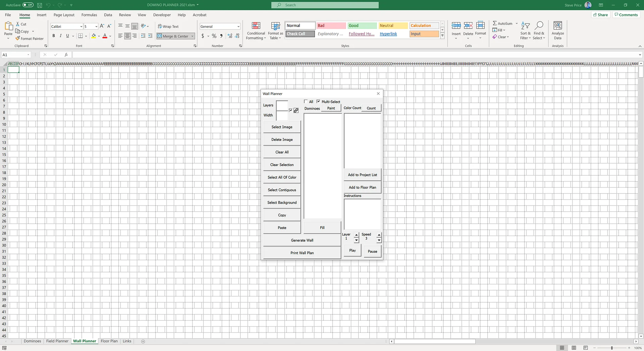Click the Count button
The image size is (644, 351).
371,108
